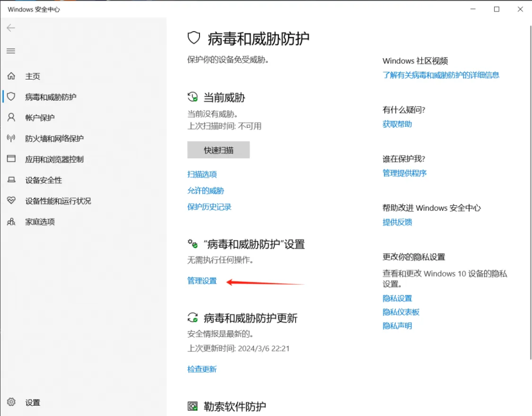532x416 pixels.
Task: Click the 获取帮助 link
Action: pos(397,124)
